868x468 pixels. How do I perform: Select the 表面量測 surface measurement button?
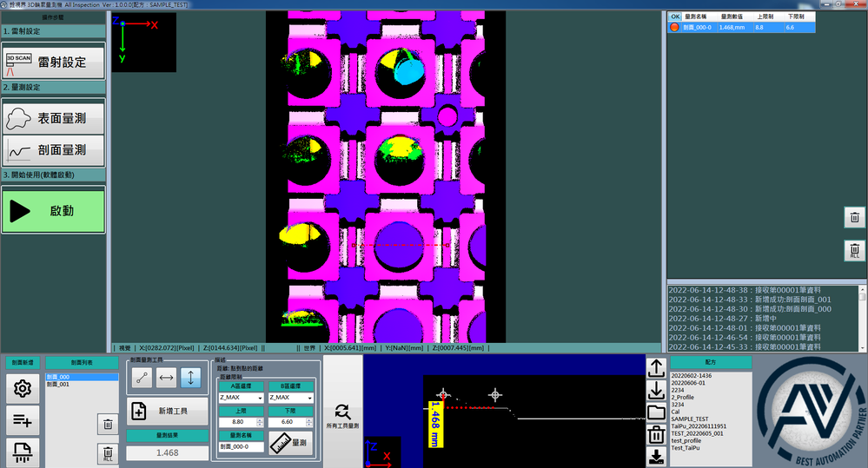pyautogui.click(x=53, y=119)
